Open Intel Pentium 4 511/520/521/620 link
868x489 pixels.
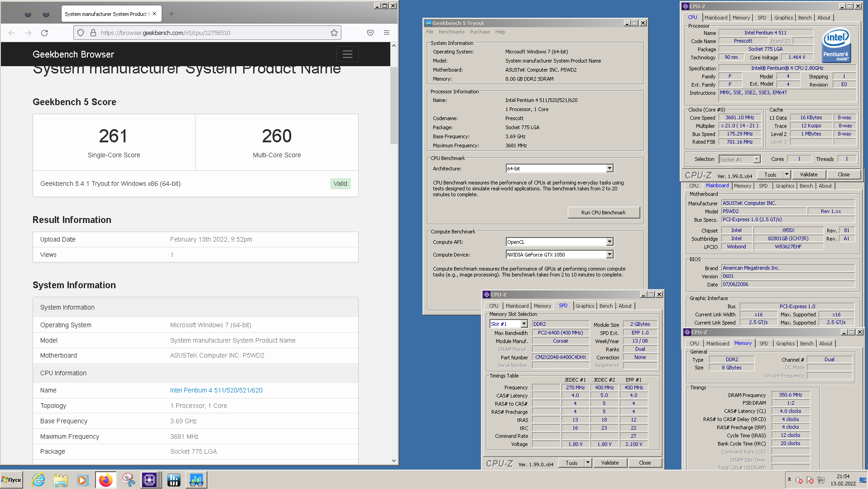[x=216, y=390]
